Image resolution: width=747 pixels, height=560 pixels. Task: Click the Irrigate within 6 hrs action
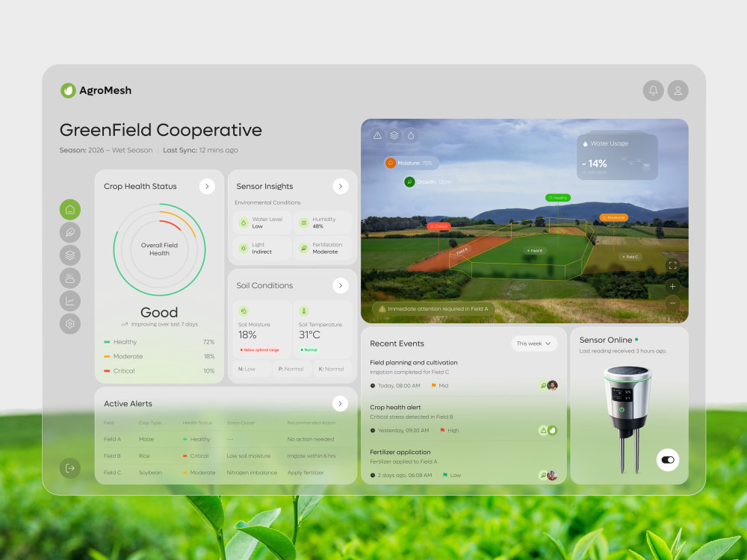coord(311,455)
